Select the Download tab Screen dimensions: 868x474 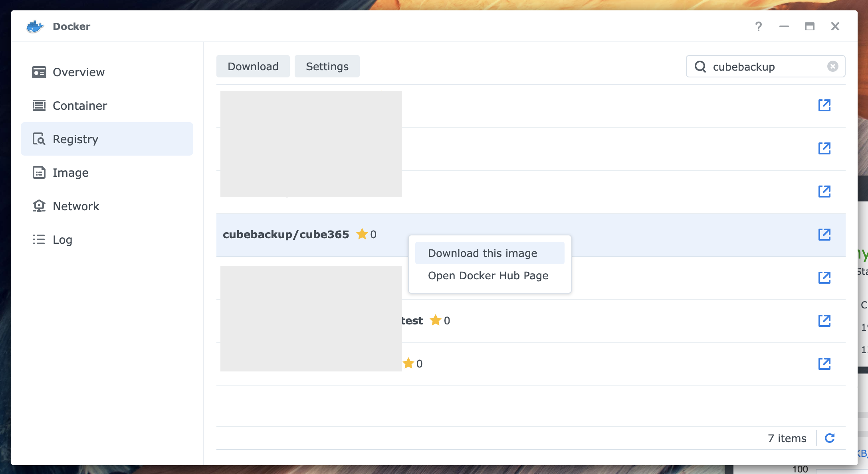coord(252,66)
